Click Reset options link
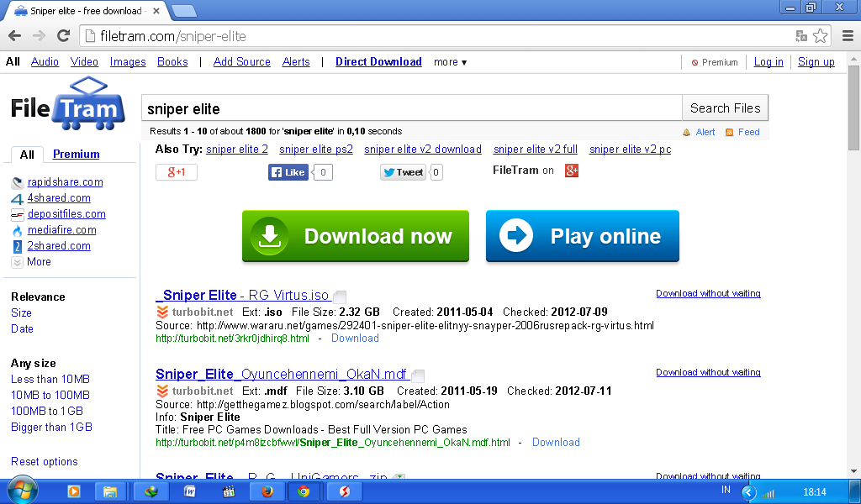Screen dimensions: 861x504 (x=45, y=461)
